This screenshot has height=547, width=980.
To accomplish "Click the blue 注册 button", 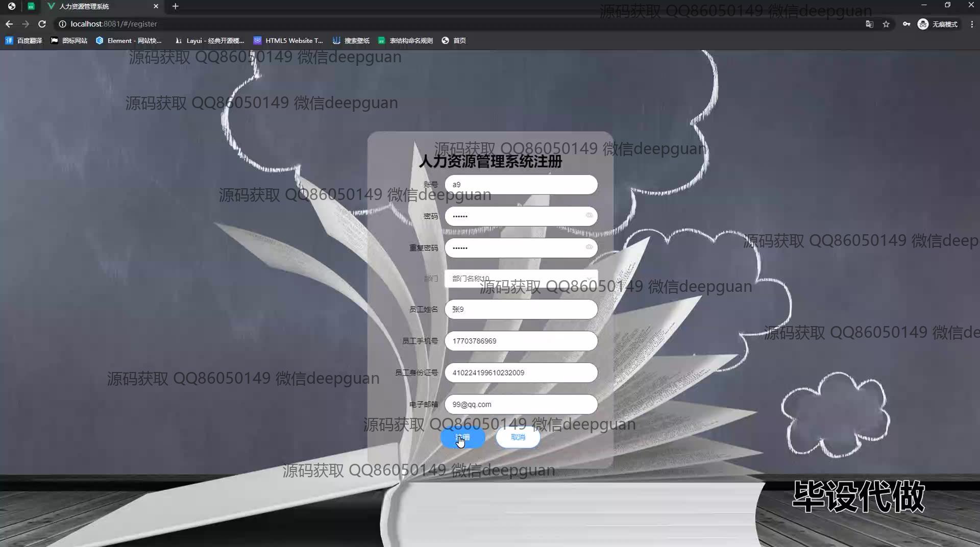I will (463, 437).
